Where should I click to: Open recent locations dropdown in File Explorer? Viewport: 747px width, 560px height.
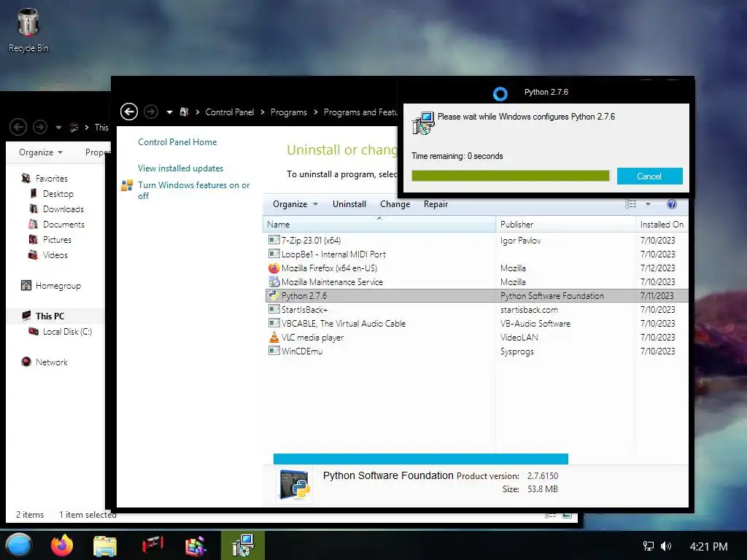tap(58, 127)
